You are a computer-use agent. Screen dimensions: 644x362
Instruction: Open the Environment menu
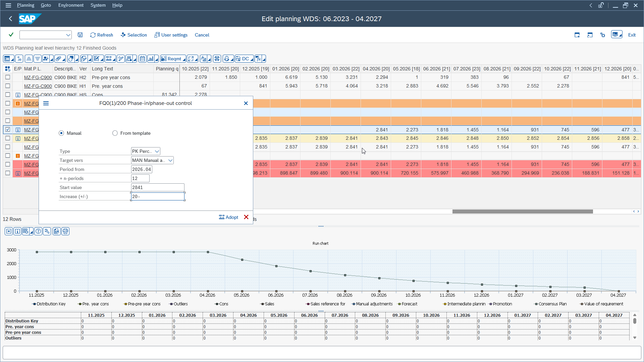[x=71, y=5]
